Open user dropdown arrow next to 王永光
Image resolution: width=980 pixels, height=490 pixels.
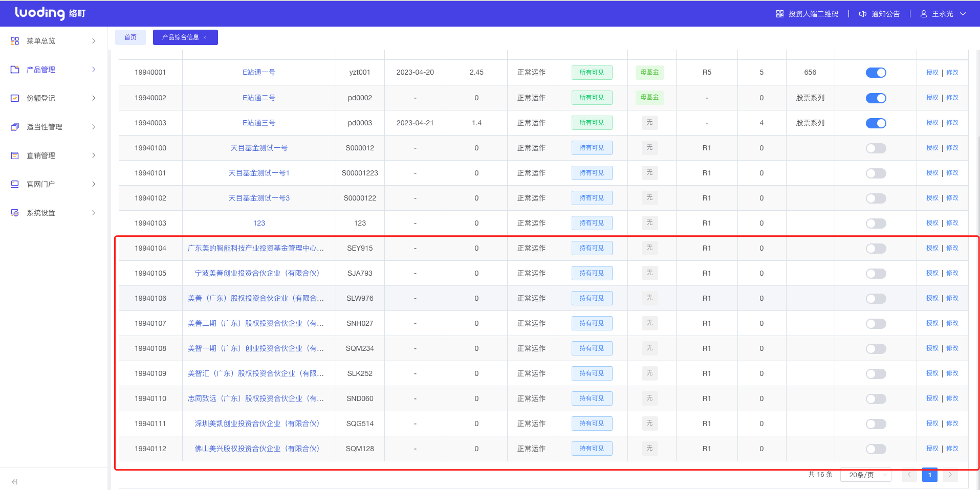point(963,14)
